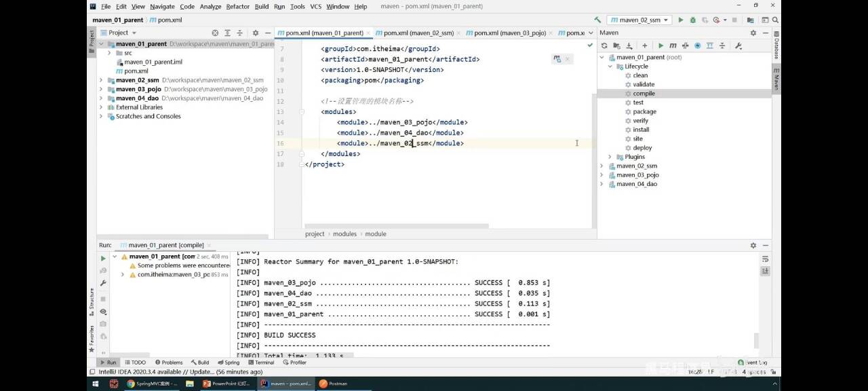Open Maven panel gear options
The image size is (868, 391).
point(753,33)
